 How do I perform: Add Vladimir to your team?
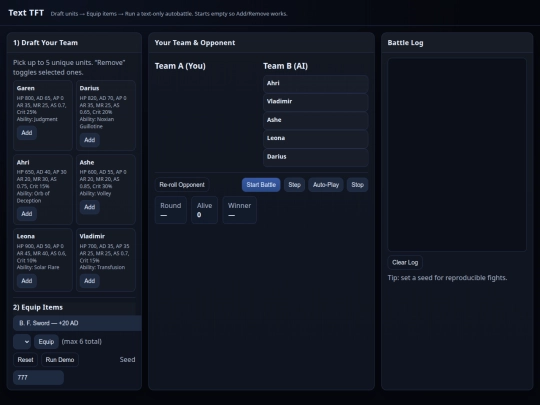pyautogui.click(x=90, y=281)
